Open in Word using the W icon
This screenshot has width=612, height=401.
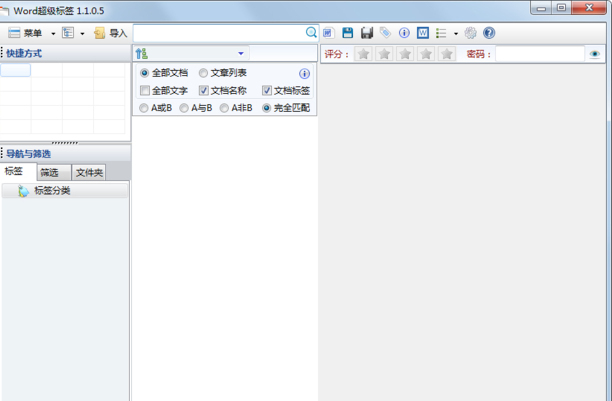423,33
